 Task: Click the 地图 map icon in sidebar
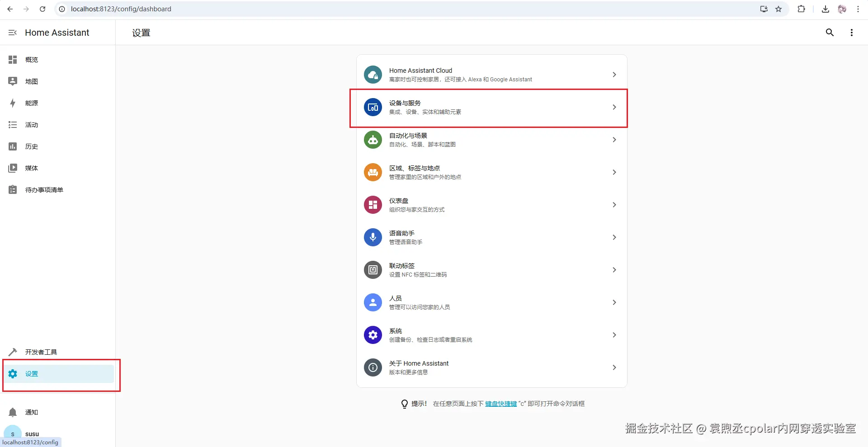tap(13, 81)
